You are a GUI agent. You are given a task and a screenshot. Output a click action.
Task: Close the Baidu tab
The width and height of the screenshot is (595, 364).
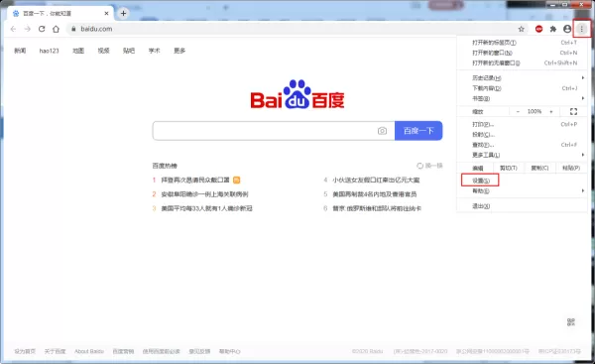[107, 13]
